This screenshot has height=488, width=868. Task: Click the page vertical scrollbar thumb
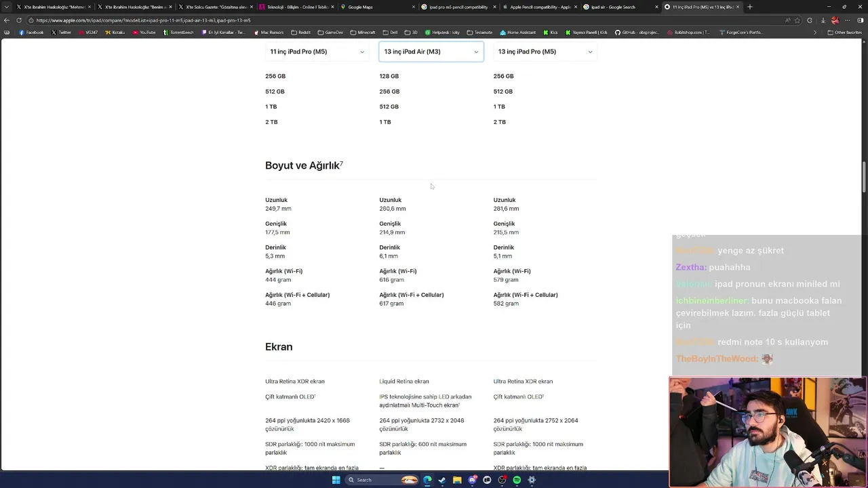point(864,178)
